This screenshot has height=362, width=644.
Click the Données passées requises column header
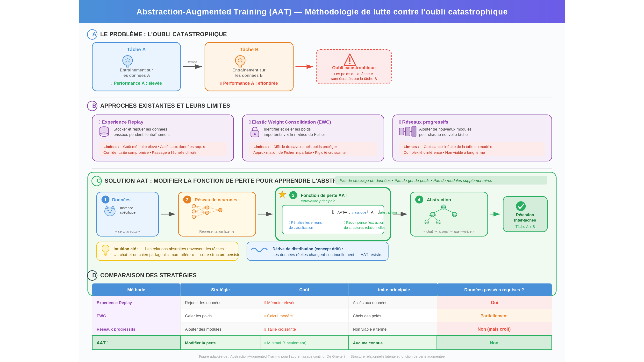point(494,290)
